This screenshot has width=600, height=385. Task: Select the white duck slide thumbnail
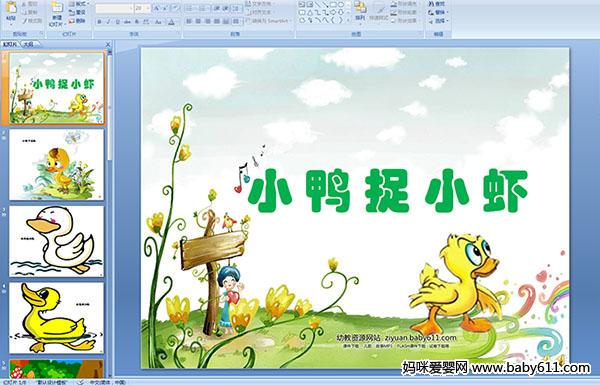tap(56, 241)
